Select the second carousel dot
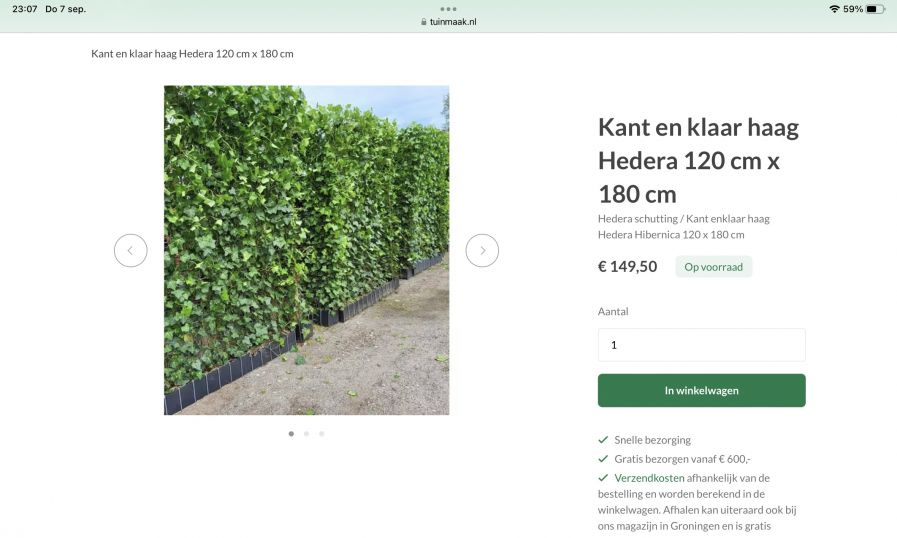Viewport: 897px width, 538px height. (307, 434)
